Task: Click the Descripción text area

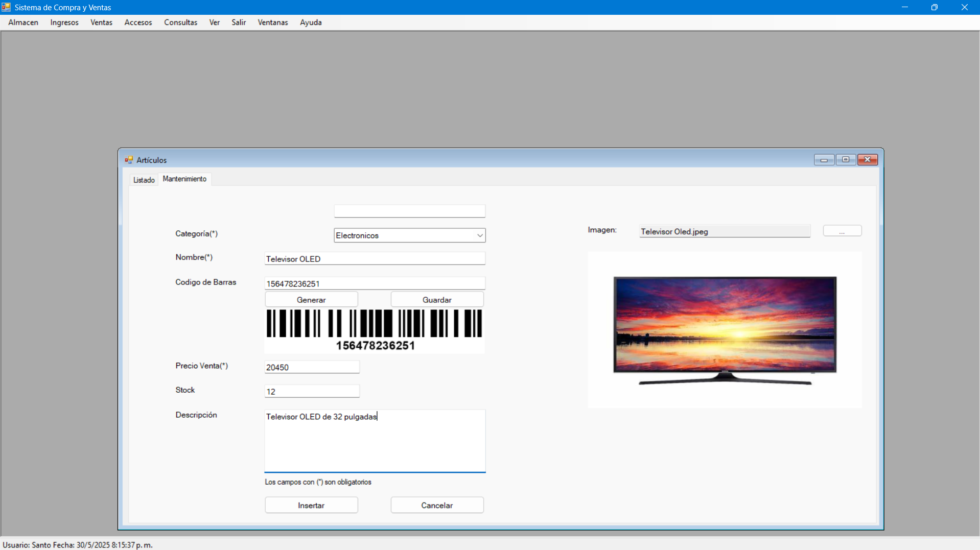Action: (375, 440)
